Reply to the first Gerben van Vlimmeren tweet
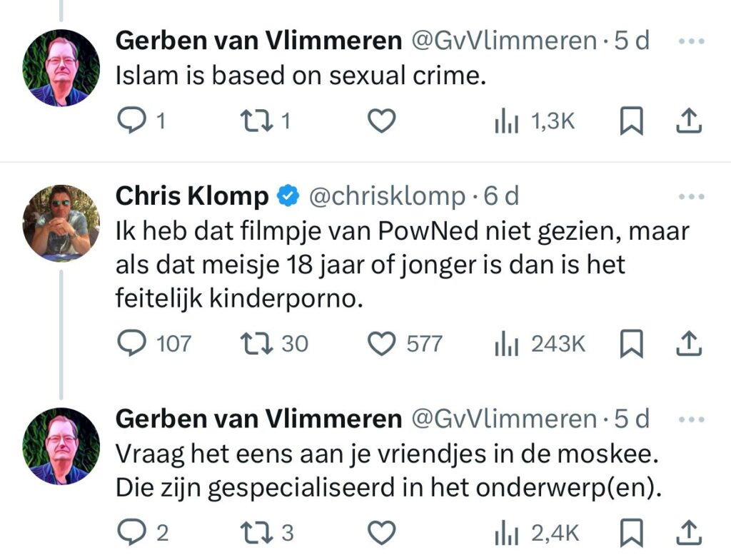731x560 pixels. pos(130,122)
